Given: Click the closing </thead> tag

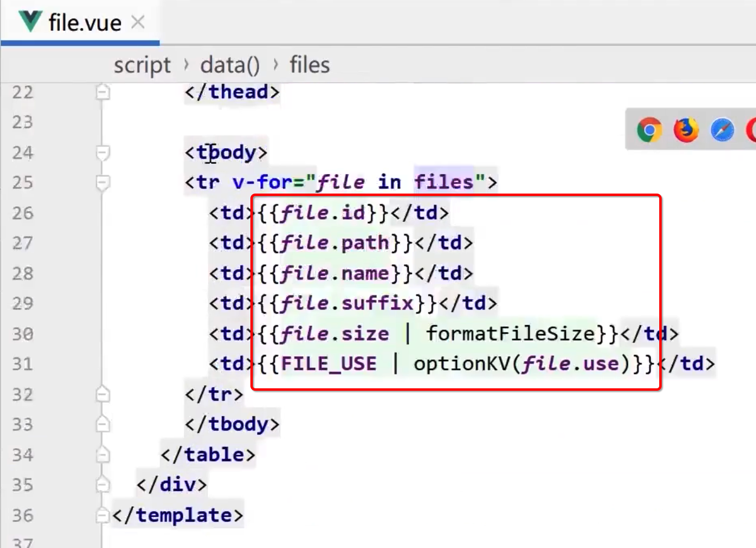Looking at the screenshot, I should [x=232, y=93].
